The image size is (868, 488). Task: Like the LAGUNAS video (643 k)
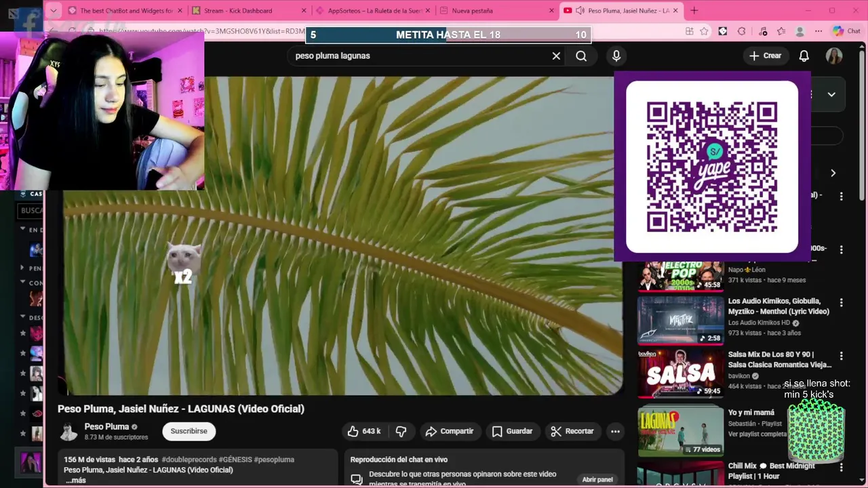[364, 431]
